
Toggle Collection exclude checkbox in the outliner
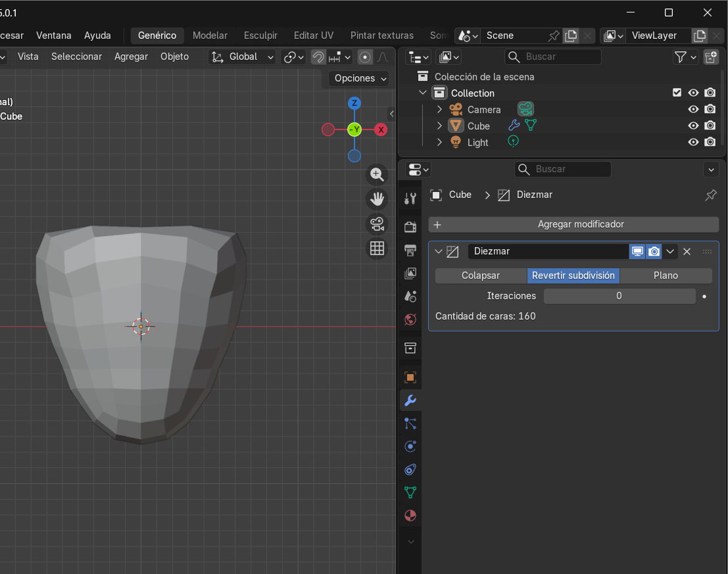click(x=677, y=93)
